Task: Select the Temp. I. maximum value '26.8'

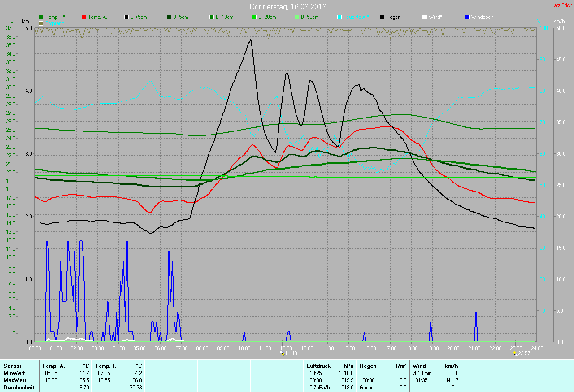Action: [136, 380]
